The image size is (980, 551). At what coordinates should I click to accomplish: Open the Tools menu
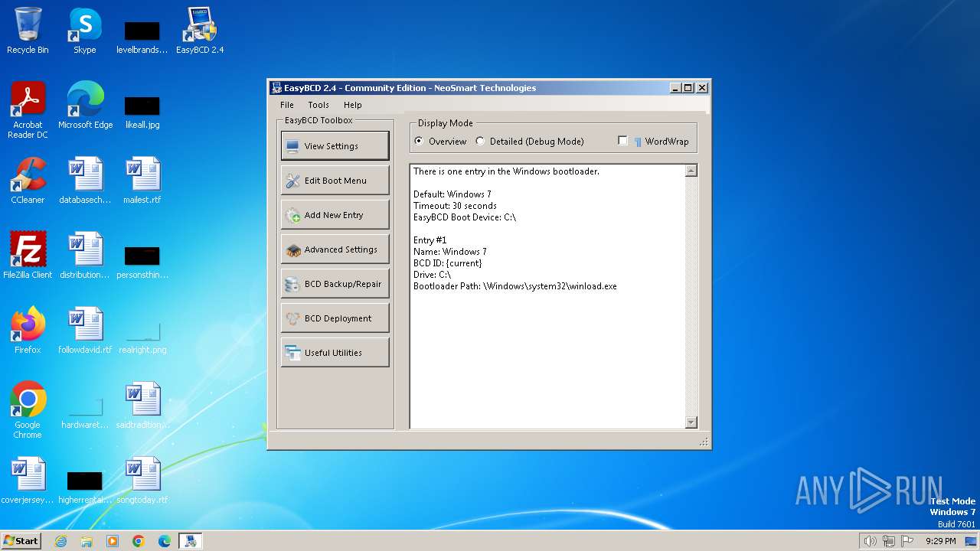point(318,105)
